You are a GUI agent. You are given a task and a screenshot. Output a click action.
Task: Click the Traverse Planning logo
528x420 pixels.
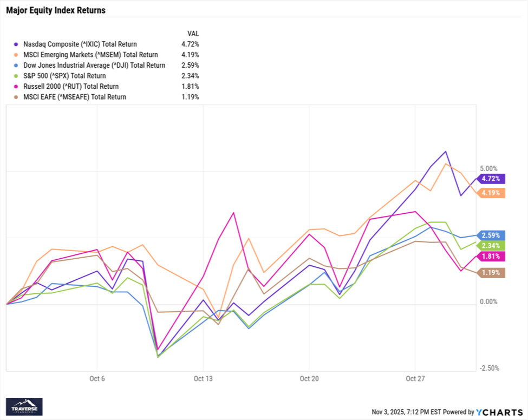[24, 406]
